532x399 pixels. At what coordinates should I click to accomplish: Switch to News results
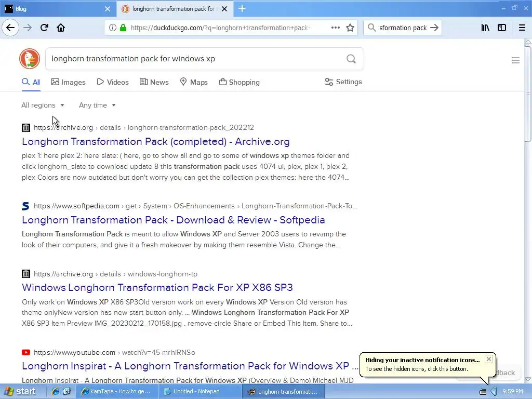point(154,82)
